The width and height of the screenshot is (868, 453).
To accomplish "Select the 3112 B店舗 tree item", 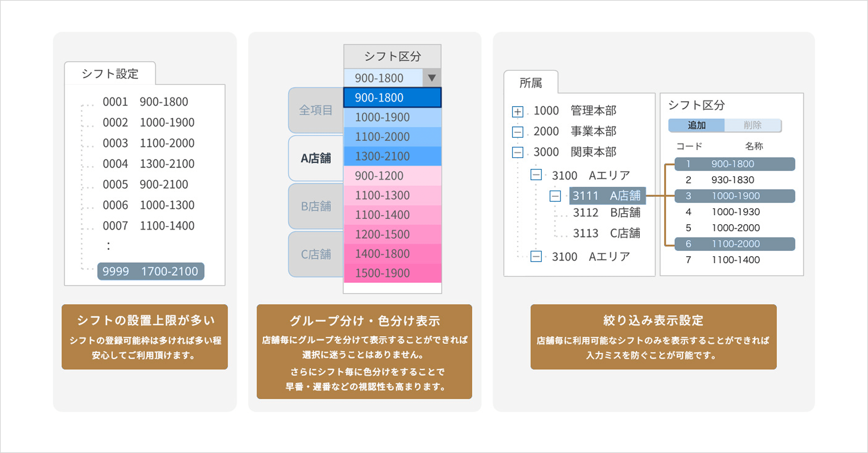I will [606, 213].
